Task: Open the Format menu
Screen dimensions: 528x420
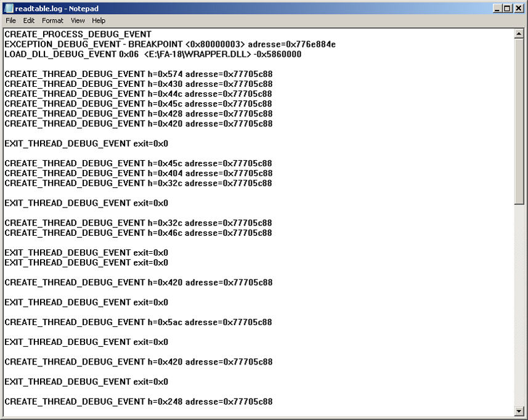Action: [x=52, y=20]
